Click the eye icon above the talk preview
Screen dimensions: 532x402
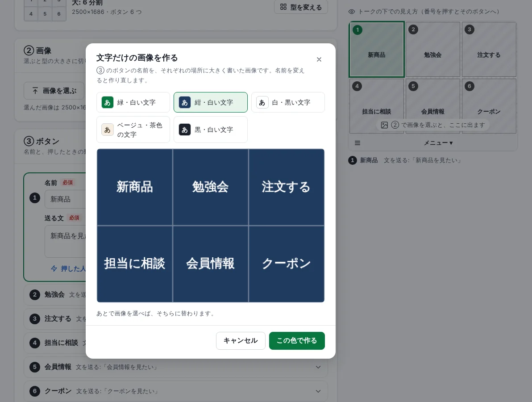[352, 12]
